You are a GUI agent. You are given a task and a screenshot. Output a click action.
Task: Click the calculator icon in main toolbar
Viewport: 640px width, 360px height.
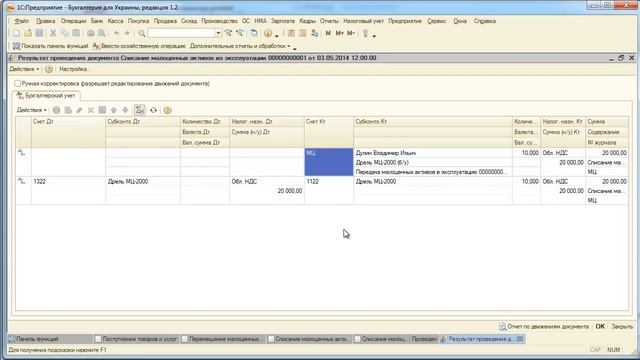(291, 33)
